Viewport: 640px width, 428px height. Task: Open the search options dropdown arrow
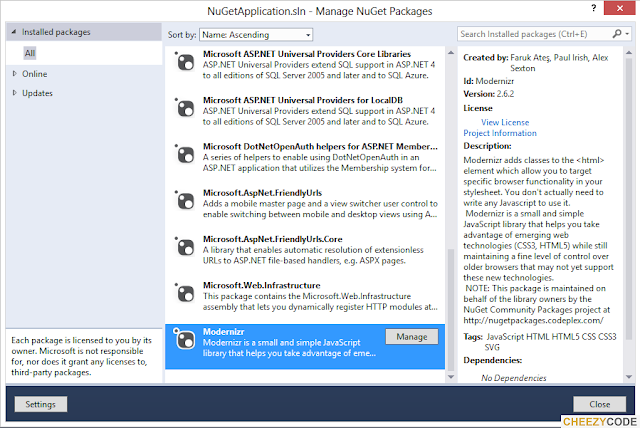(x=627, y=34)
